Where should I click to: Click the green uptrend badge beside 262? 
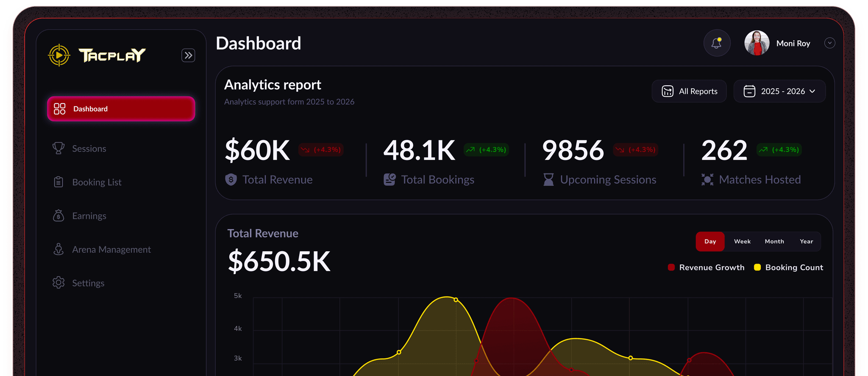pos(779,150)
